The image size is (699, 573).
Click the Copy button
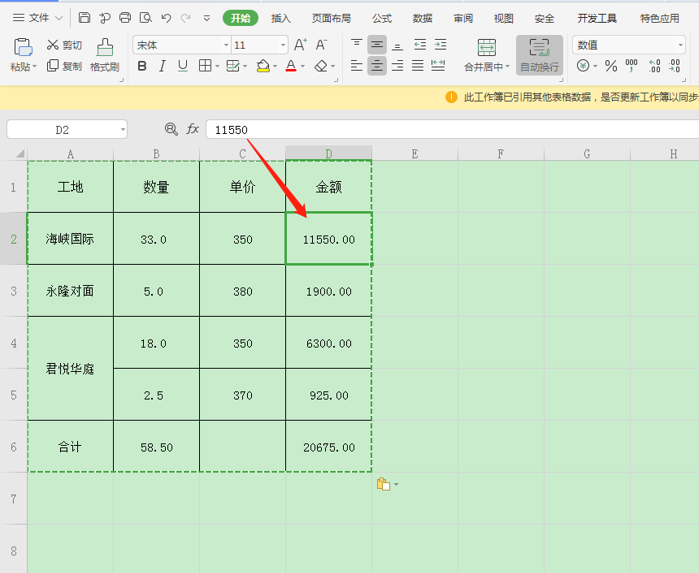point(64,66)
